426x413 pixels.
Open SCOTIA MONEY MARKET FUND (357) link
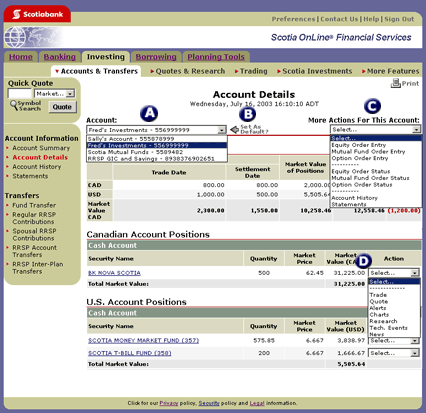click(x=143, y=341)
